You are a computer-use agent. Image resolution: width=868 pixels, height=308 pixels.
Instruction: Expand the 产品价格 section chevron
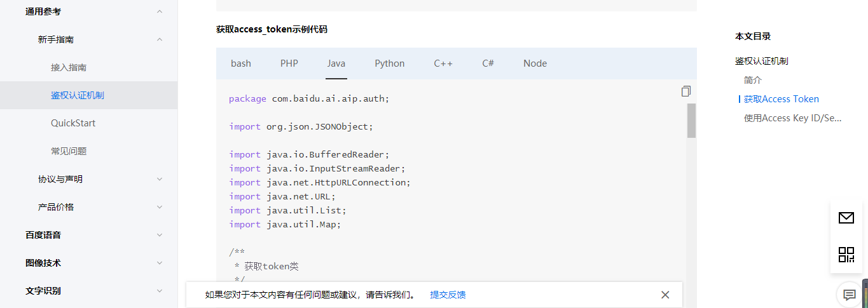pyautogui.click(x=160, y=207)
